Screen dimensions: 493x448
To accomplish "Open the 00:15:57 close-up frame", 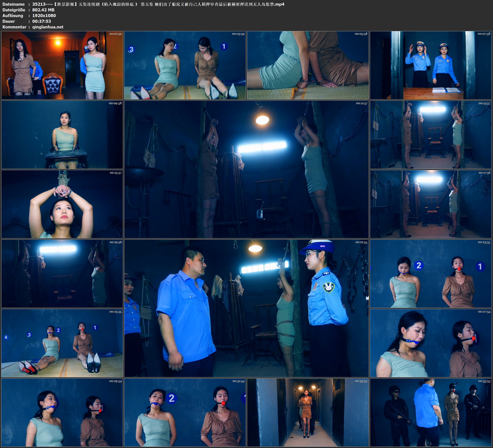I will click(62, 204).
